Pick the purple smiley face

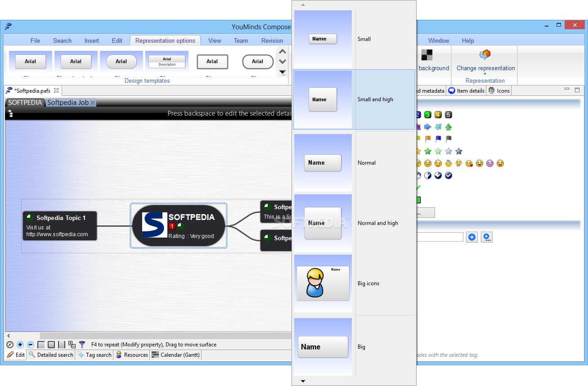(x=490, y=163)
